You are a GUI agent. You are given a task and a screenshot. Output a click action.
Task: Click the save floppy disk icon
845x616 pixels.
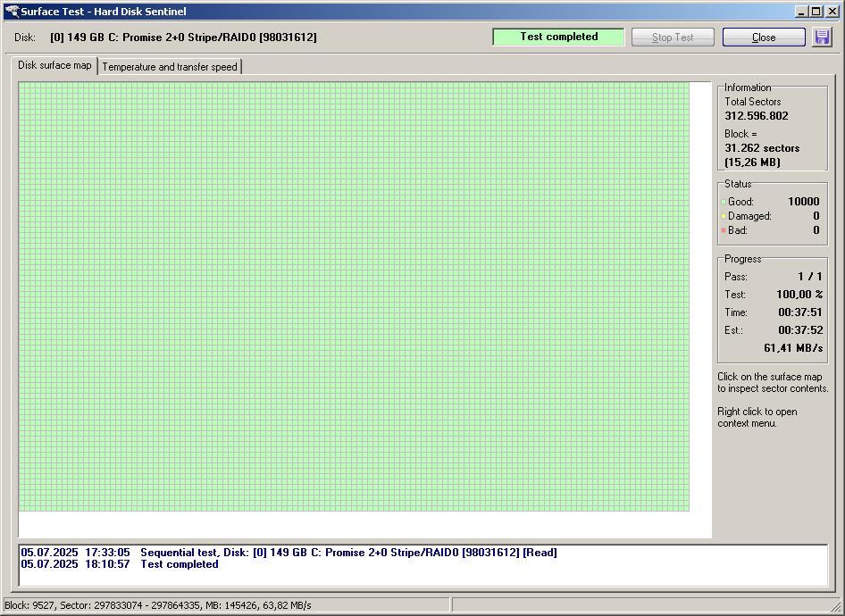pyautogui.click(x=822, y=37)
